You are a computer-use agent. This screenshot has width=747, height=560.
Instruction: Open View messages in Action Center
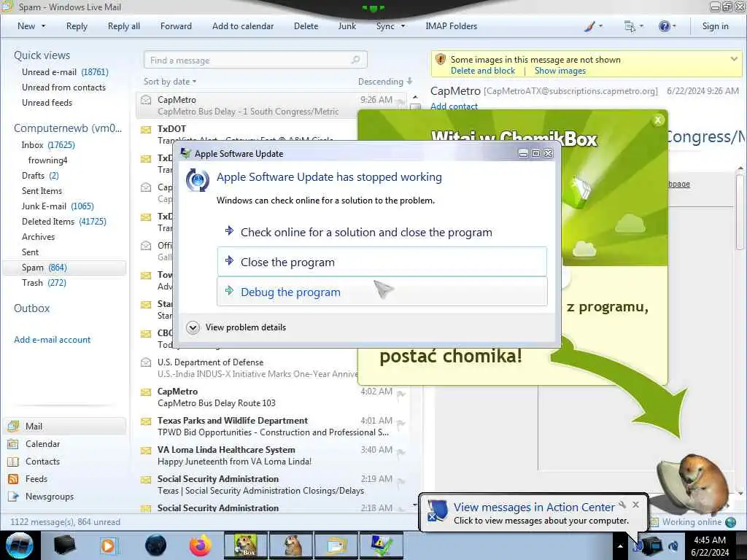click(x=534, y=507)
